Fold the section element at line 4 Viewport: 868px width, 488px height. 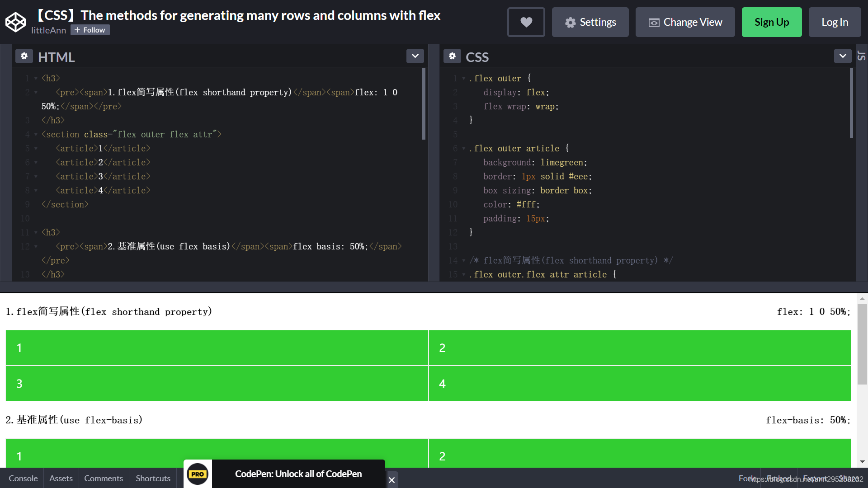tap(36, 135)
